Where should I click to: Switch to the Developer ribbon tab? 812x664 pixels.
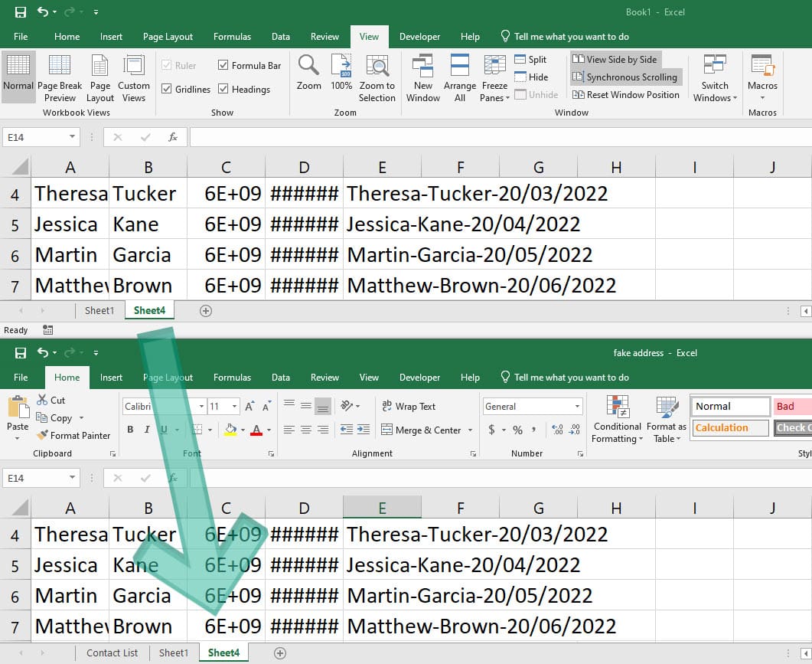tap(419, 36)
